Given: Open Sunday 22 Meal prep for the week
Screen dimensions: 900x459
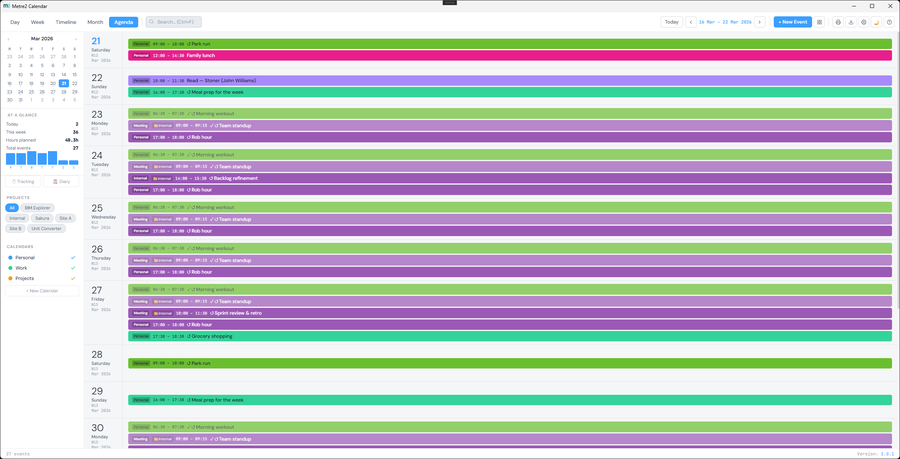Looking at the screenshot, I should (510, 92).
